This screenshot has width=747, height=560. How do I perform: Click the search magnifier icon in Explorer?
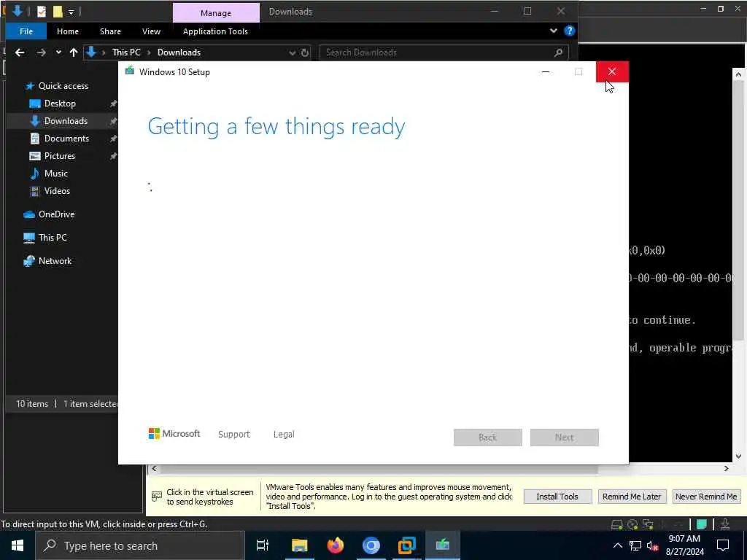coord(558,52)
